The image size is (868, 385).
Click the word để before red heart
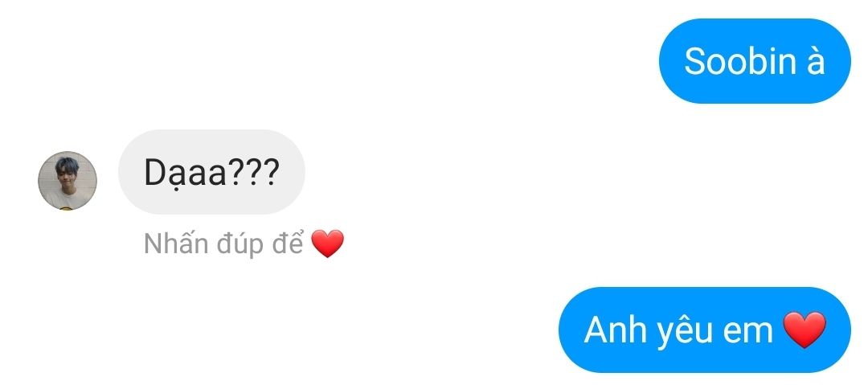click(x=287, y=243)
